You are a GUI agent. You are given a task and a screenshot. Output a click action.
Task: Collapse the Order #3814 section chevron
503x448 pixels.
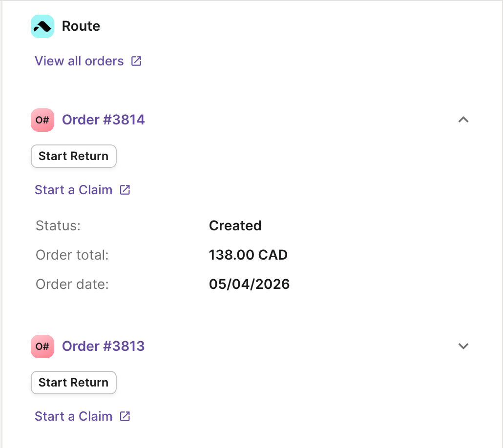[463, 120]
